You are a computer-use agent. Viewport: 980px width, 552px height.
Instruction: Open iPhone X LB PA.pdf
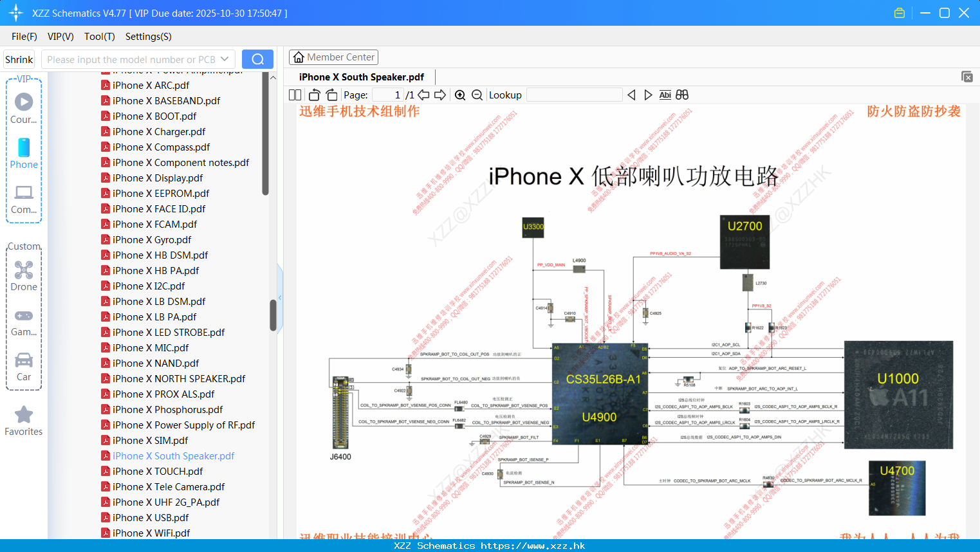pos(154,317)
